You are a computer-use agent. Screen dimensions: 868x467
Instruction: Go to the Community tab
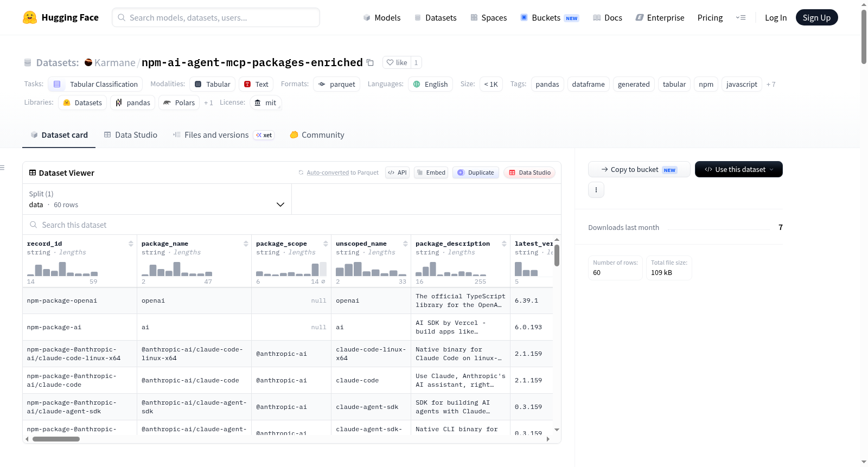click(317, 135)
